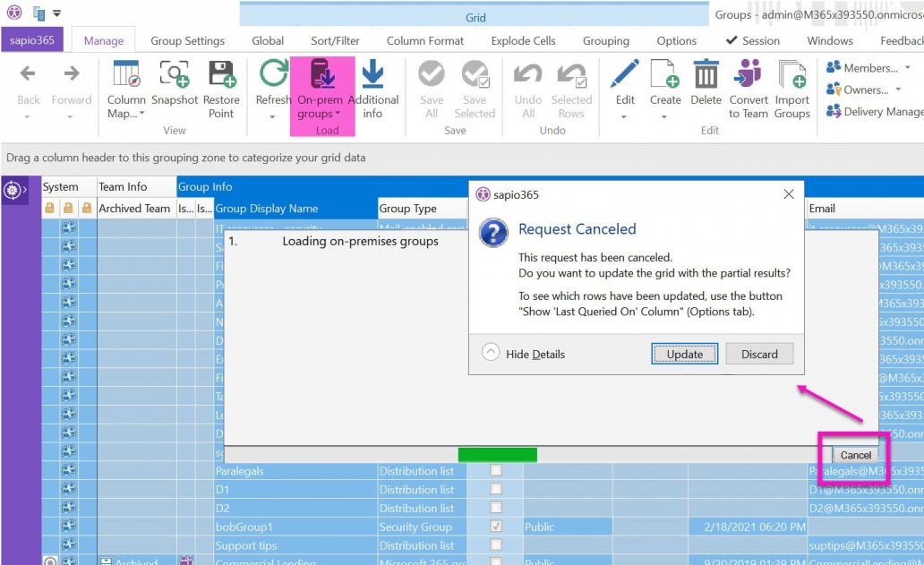Open the Edit dropdown arrow
The image size is (924, 565).
(x=624, y=117)
